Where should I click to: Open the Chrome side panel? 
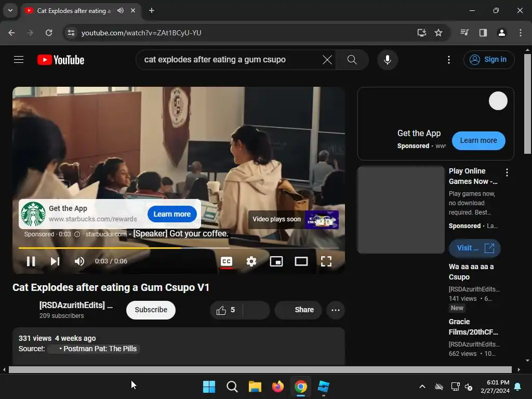click(x=483, y=33)
